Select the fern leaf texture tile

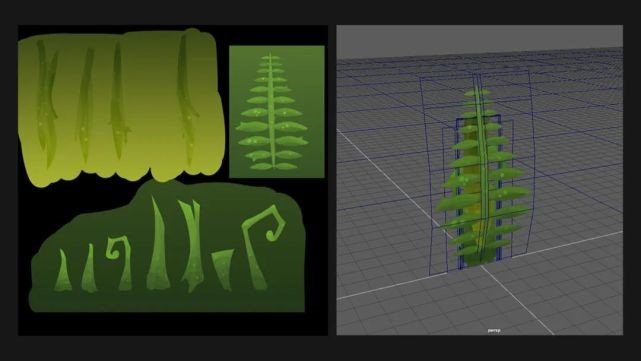277,112
